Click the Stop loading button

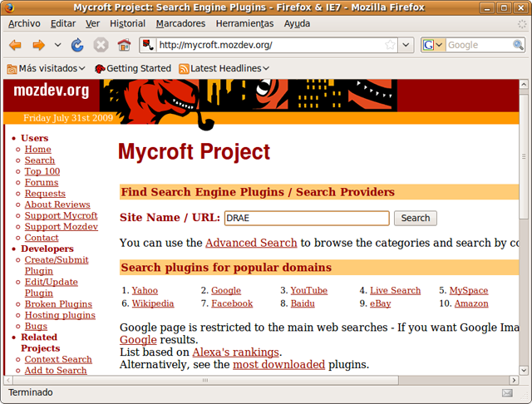click(x=101, y=45)
